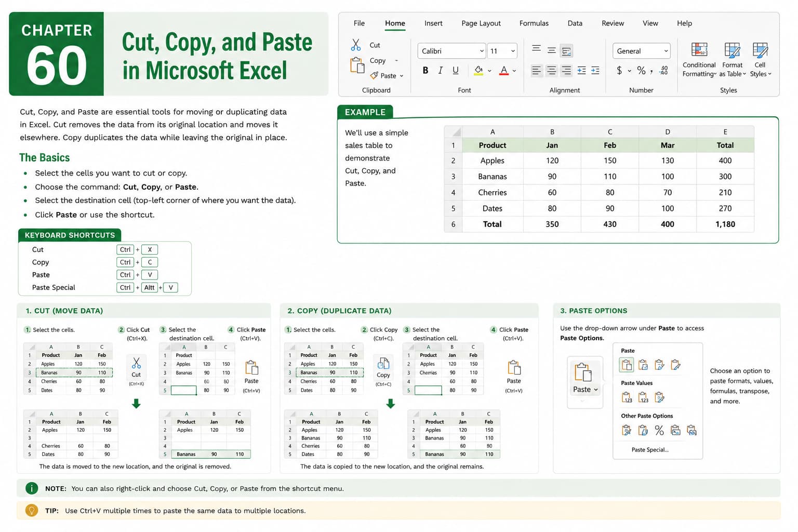Open the File tab
798x532 pixels.
[x=359, y=23]
